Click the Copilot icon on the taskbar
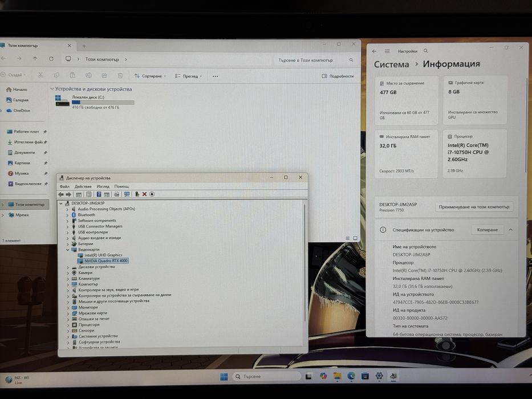532x399 pixels. tap(323, 376)
